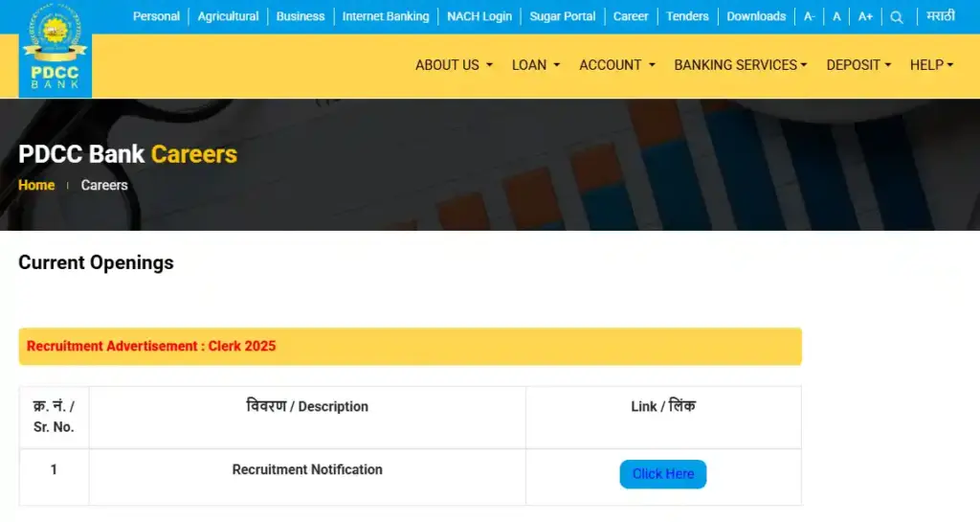Navigate to Home breadcrumb link
The height and width of the screenshot is (522, 980).
36,185
